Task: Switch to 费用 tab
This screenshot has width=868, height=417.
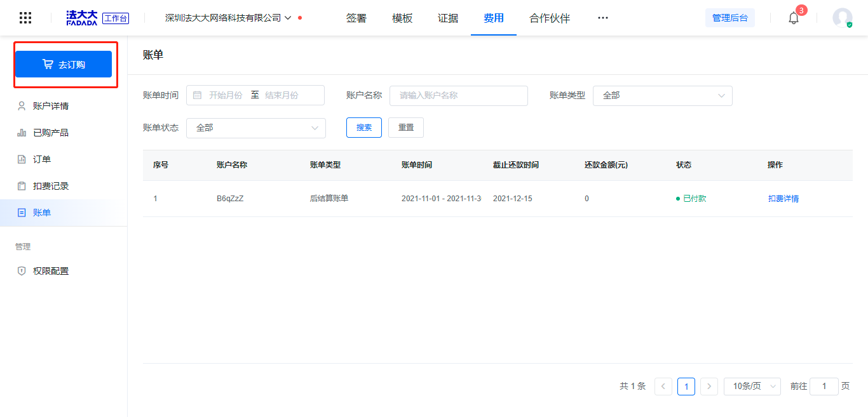Action: (494, 18)
